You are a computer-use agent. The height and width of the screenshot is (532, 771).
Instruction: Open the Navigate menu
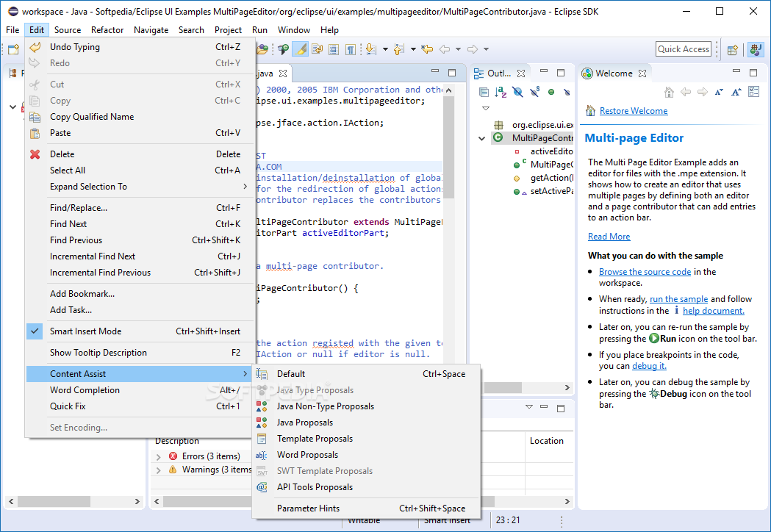tap(151, 30)
